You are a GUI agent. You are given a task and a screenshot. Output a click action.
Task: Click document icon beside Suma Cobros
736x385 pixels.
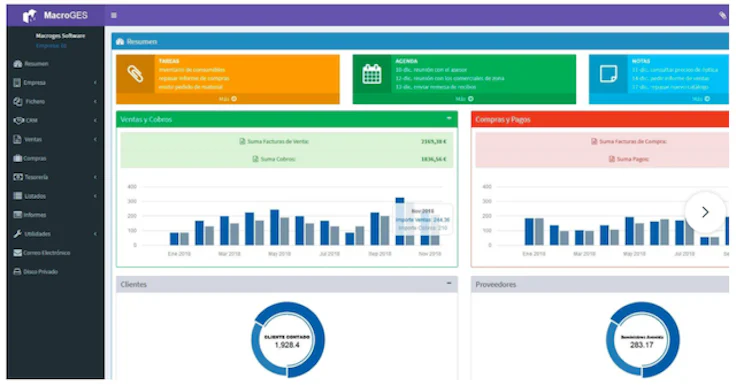pos(255,159)
